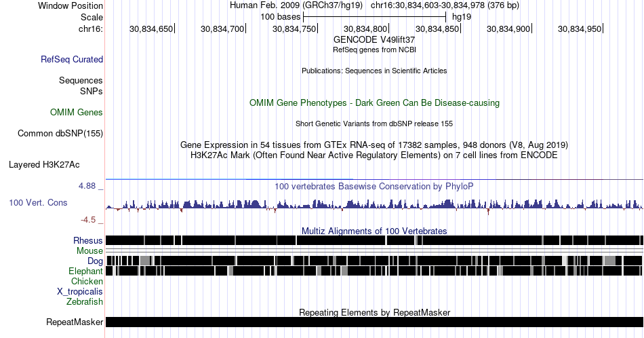The width and height of the screenshot is (644, 338).
Task: Click the SNPs track label
Action: pos(92,91)
